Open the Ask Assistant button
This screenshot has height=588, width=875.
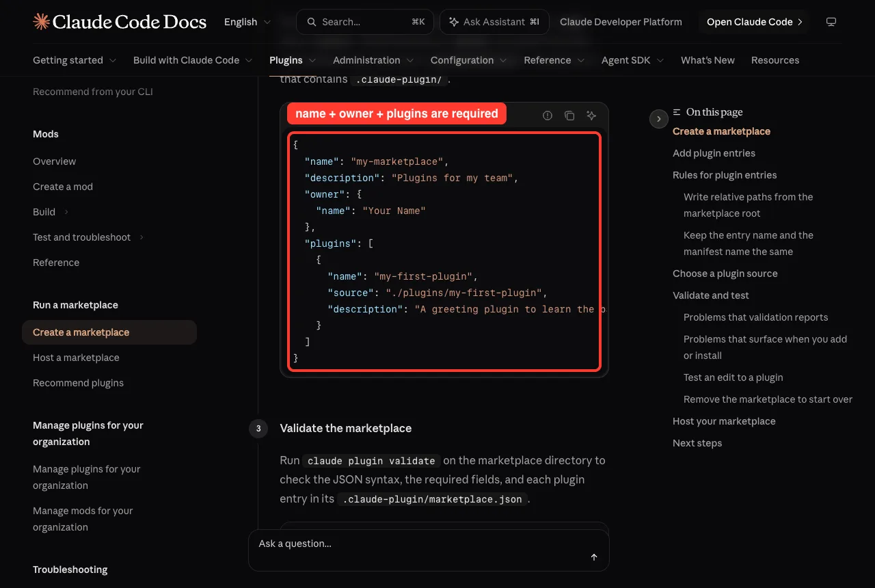[494, 22]
